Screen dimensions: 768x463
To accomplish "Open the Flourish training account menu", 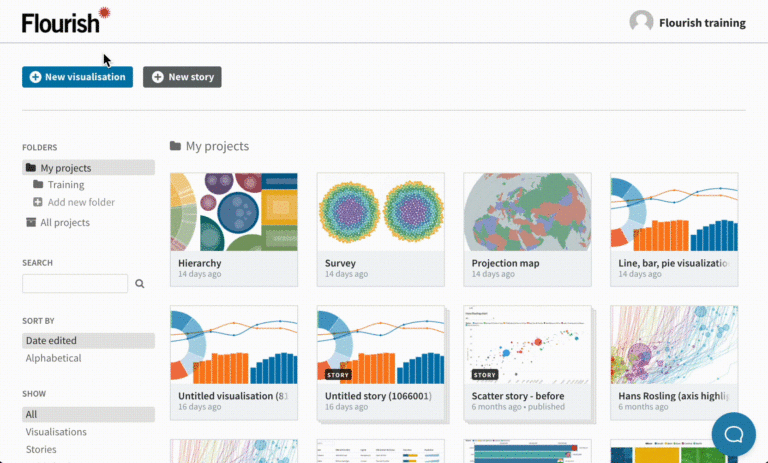I will pos(702,23).
